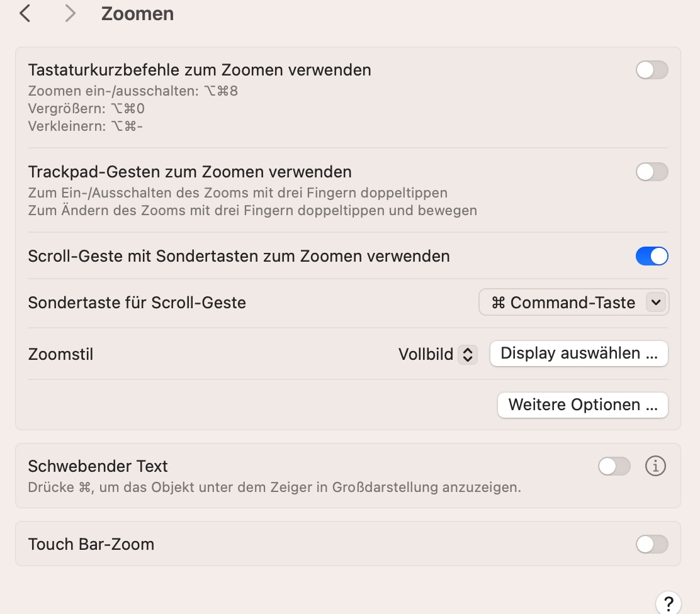Click the Verkleinern shortcut description line
Screen dimensions: 700x614
85,126
